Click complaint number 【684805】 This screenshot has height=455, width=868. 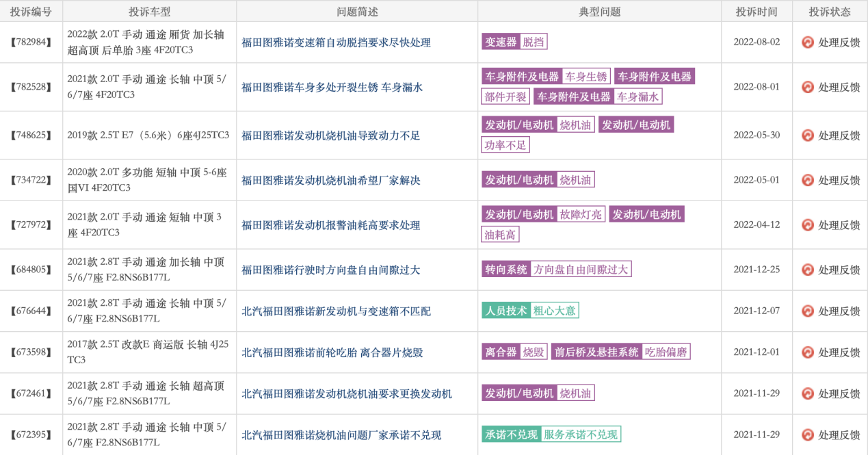click(x=31, y=270)
